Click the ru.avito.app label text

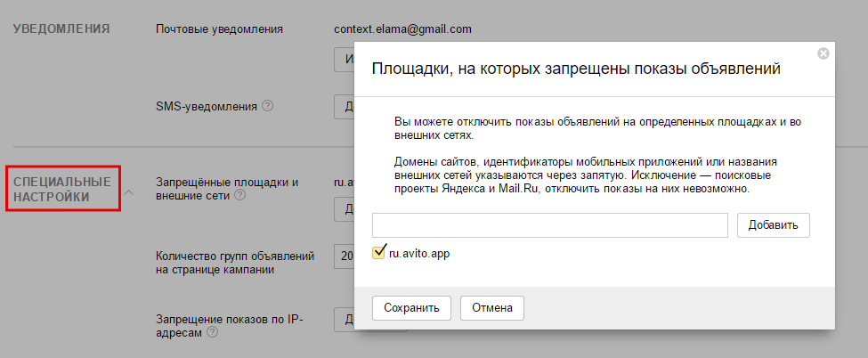pos(419,254)
